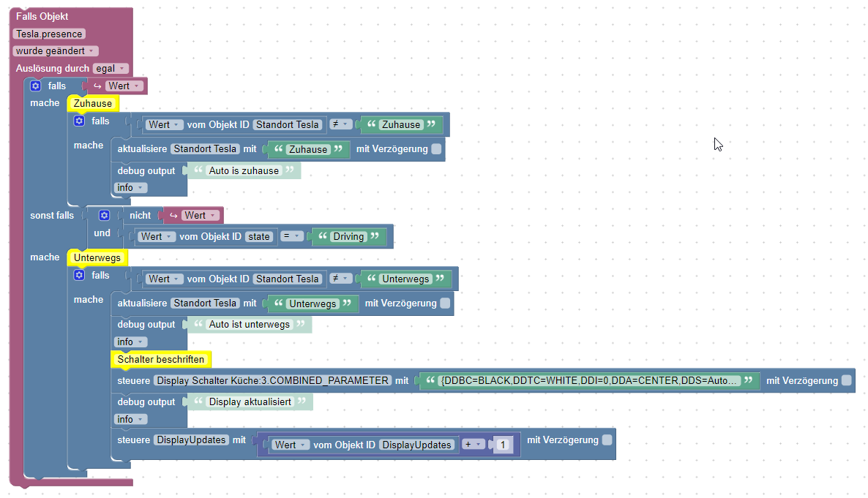868x498 pixels.
Task: Open Wert dropdown in Unterwegs comparison
Action: (164, 279)
